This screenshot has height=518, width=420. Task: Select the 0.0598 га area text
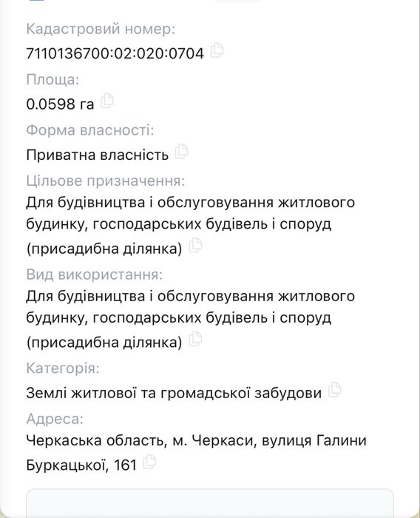pos(60,104)
